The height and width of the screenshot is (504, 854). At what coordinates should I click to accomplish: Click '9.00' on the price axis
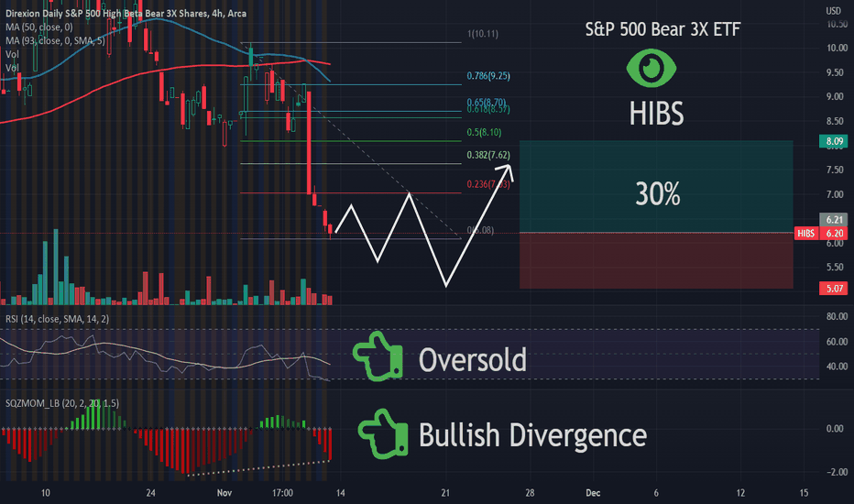click(837, 96)
